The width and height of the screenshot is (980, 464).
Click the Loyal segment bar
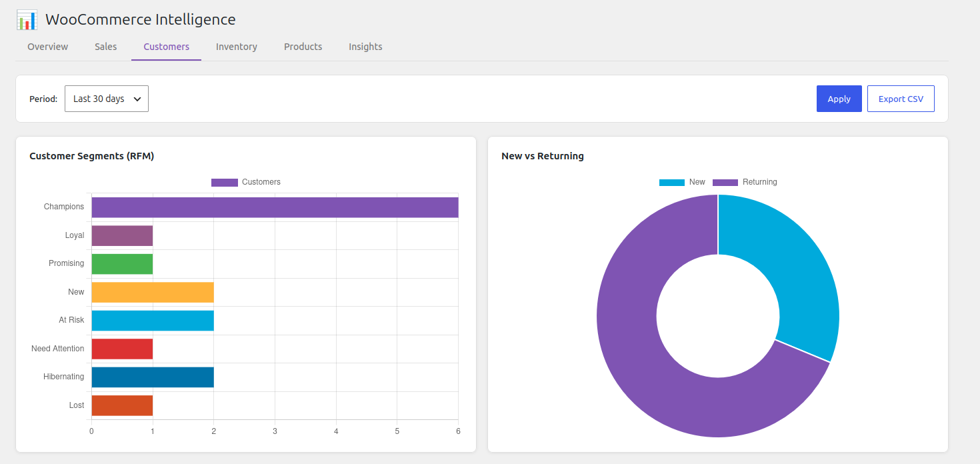(122, 235)
